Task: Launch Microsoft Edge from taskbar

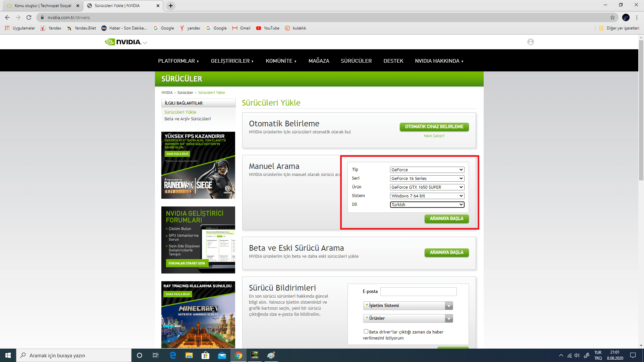Action: click(173, 355)
